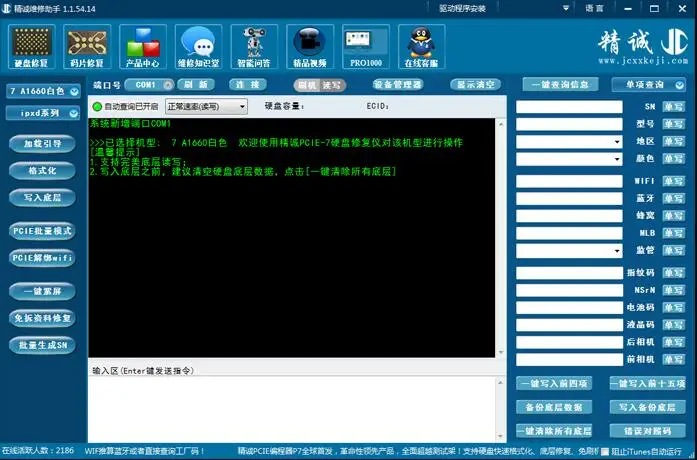Click the clear icon on the COM1 port

[x=168, y=85]
